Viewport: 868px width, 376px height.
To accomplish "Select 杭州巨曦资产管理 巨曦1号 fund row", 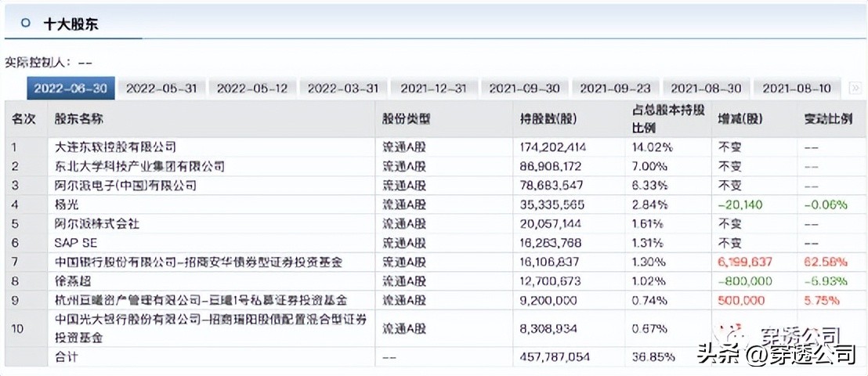I will tap(201, 301).
